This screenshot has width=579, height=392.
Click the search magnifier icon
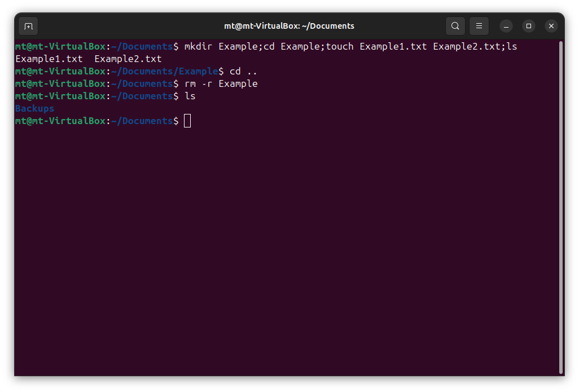(455, 26)
